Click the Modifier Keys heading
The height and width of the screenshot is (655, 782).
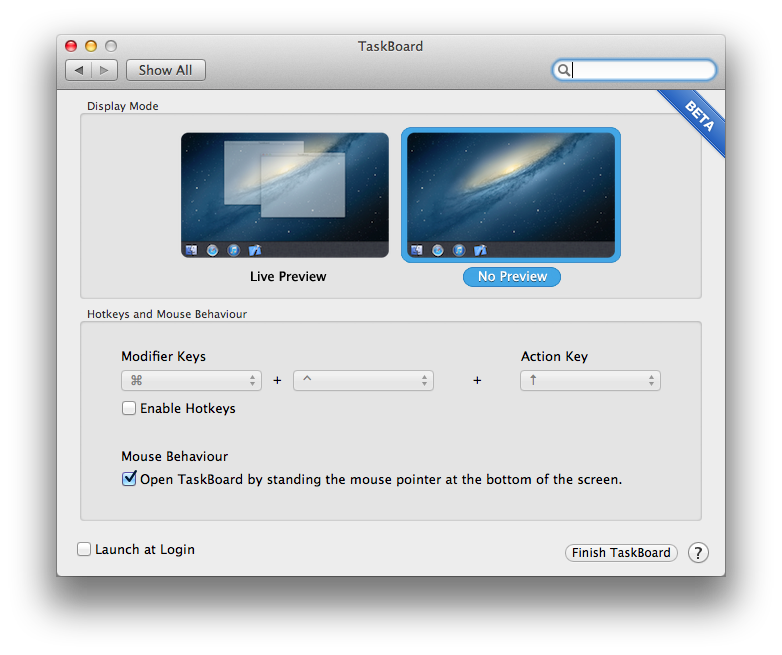[x=164, y=356]
